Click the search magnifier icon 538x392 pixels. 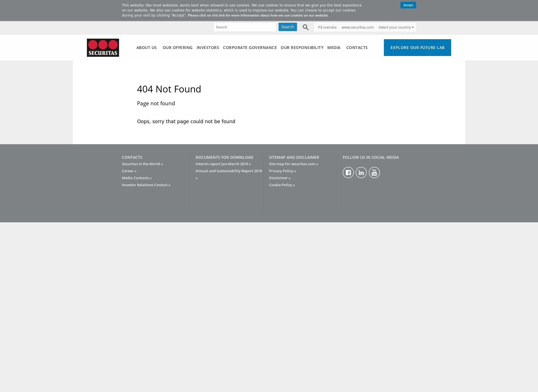(305, 27)
